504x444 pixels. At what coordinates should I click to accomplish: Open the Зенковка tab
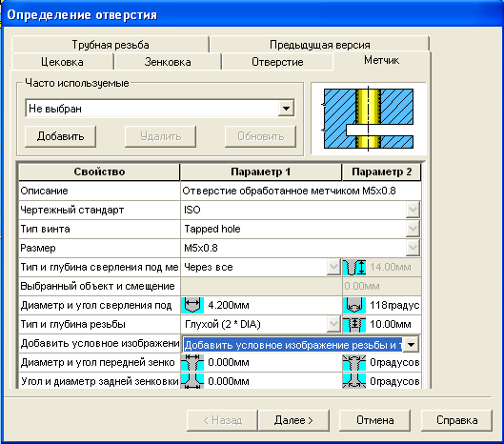(x=168, y=62)
